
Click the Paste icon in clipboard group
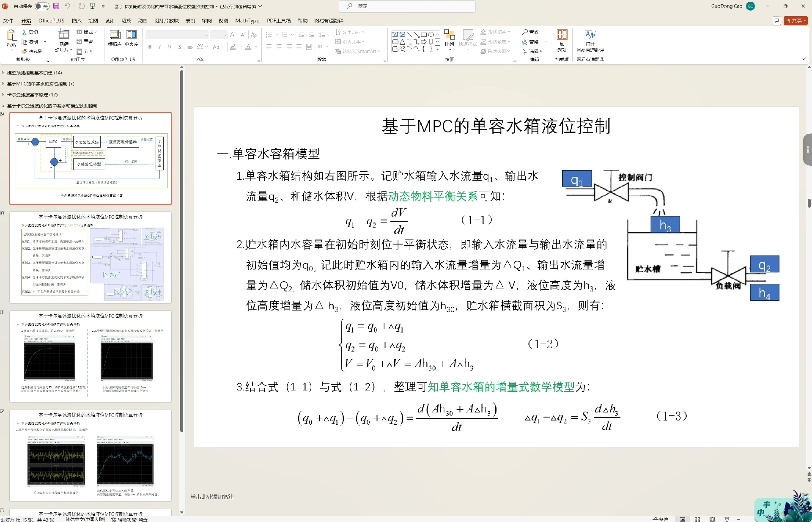click(x=11, y=36)
